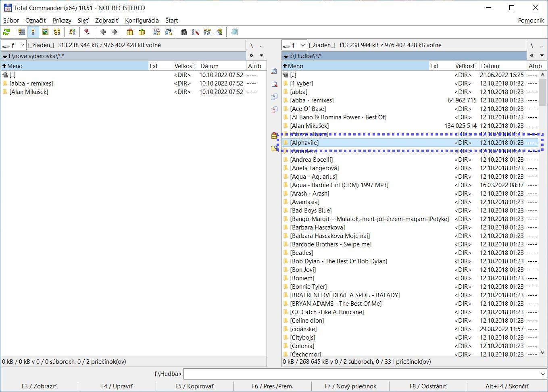Screen dimensions: 548x392
Task: Click the red asterisk select-files icon
Action: tap(87, 32)
